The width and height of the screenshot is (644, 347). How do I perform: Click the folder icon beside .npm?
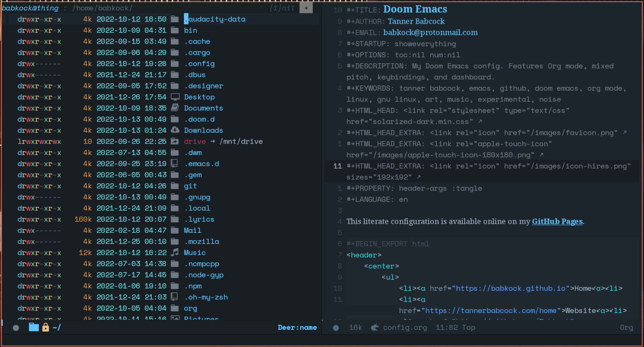click(x=175, y=286)
